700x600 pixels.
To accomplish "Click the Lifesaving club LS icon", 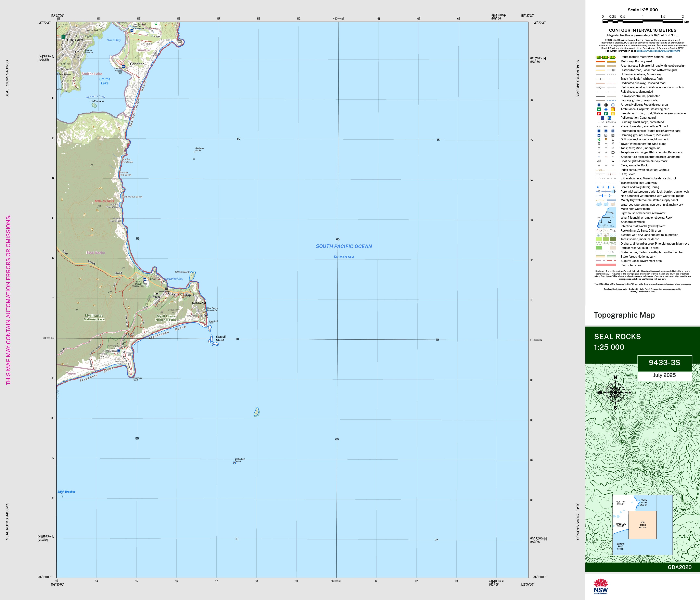I will pos(613,109).
